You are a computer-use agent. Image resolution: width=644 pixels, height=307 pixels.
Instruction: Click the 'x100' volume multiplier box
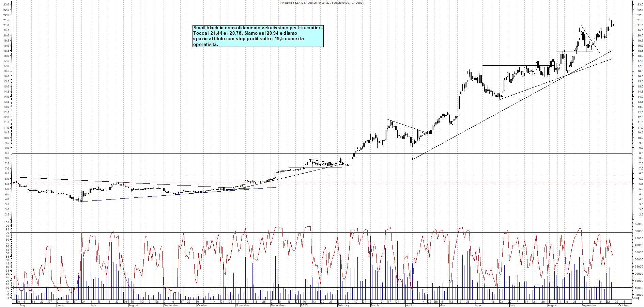point(635,298)
